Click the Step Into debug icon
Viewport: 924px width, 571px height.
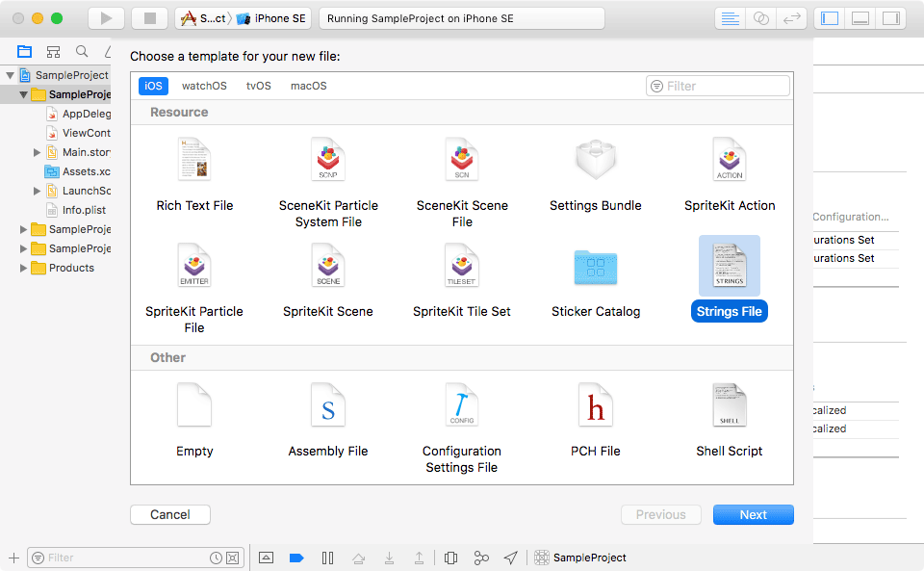(389, 558)
